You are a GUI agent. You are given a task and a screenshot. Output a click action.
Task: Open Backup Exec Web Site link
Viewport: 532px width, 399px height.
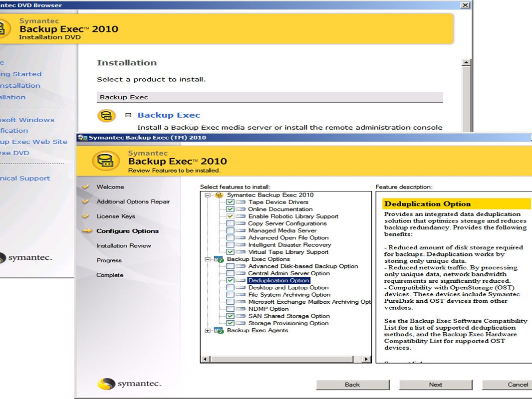33,142
